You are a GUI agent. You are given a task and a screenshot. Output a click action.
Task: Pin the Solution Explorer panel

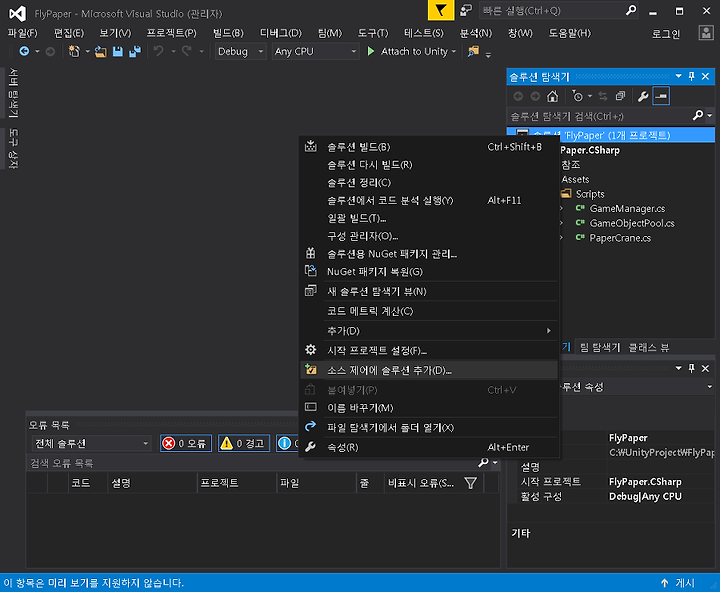click(x=692, y=76)
